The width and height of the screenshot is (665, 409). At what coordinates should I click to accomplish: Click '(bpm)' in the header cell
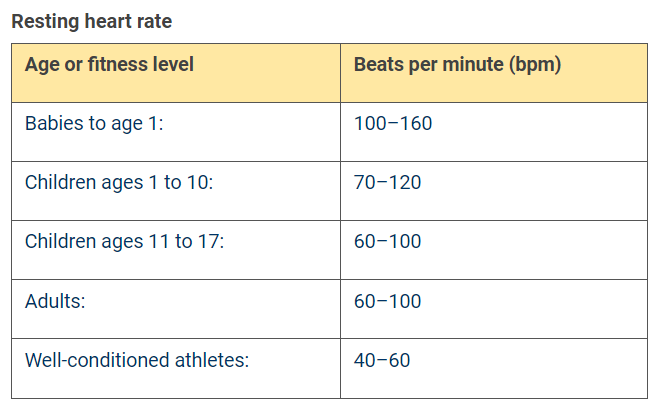(x=534, y=65)
